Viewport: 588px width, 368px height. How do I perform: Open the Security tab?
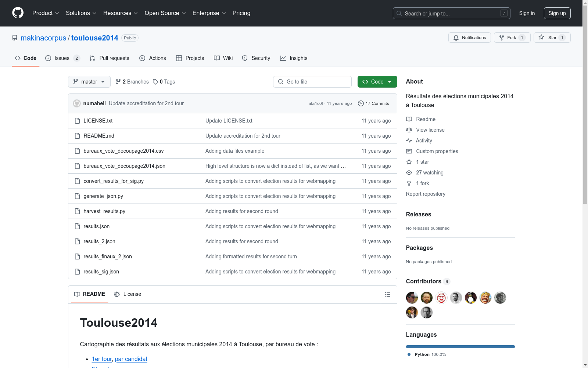[x=256, y=58]
